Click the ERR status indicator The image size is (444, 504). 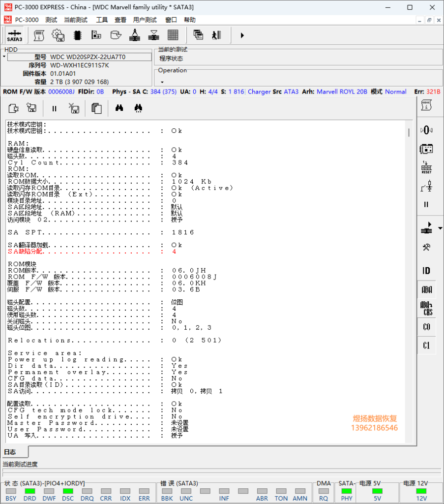(144, 491)
